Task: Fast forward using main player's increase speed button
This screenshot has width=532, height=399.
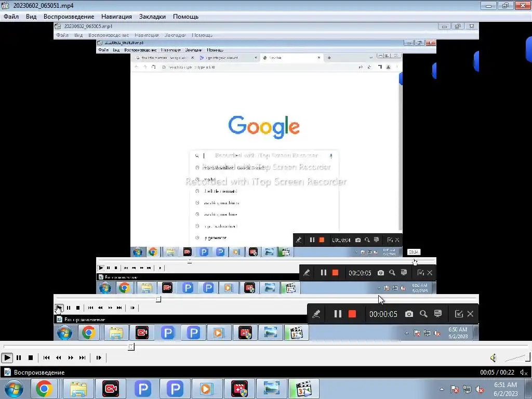Action: (x=71, y=357)
